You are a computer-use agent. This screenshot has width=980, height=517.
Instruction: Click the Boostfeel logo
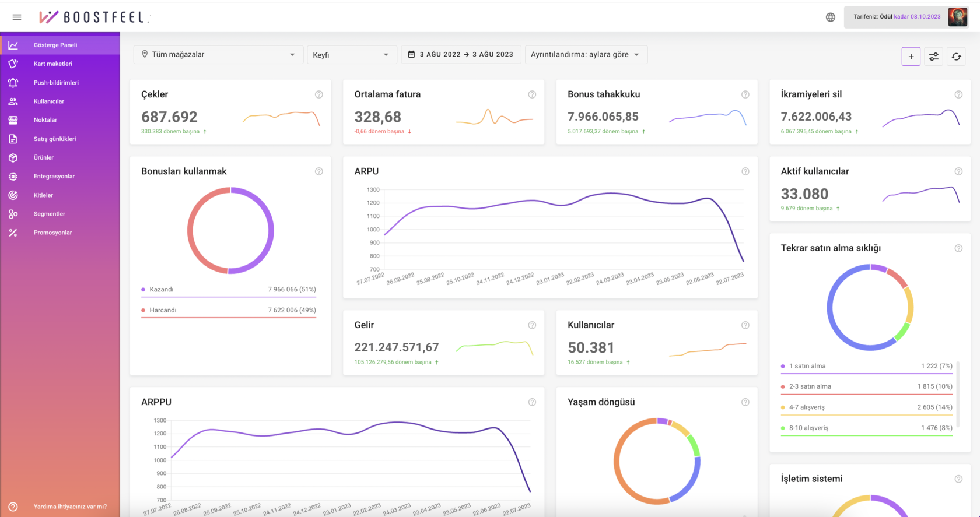[94, 17]
